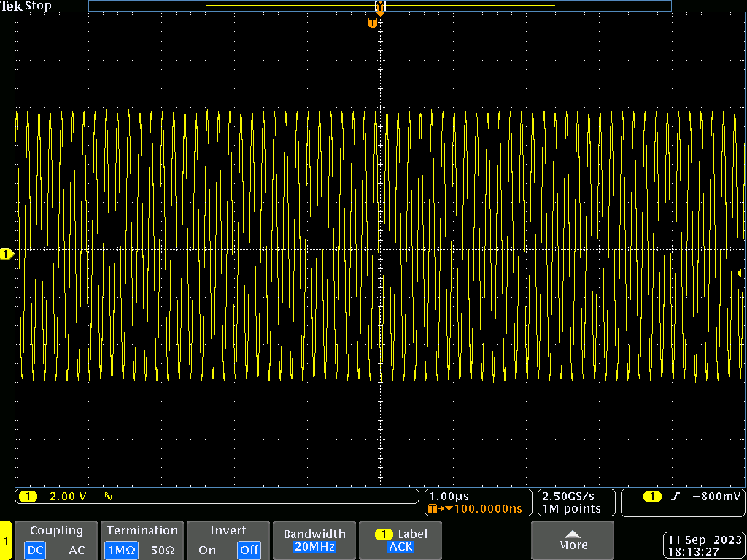Click the yellow channel 1 badge beside 2.00 V
Screen dimensions: 747x560
28,497
